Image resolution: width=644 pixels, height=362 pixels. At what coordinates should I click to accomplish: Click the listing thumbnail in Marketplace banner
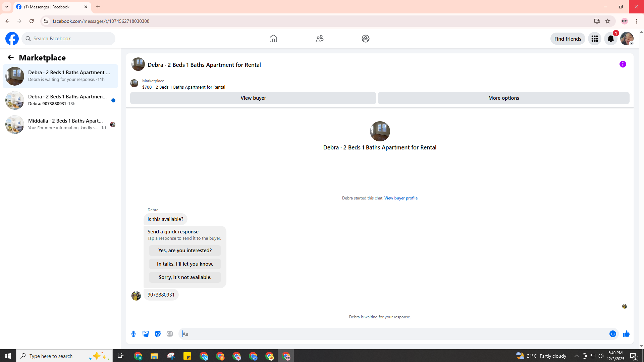pyautogui.click(x=134, y=83)
